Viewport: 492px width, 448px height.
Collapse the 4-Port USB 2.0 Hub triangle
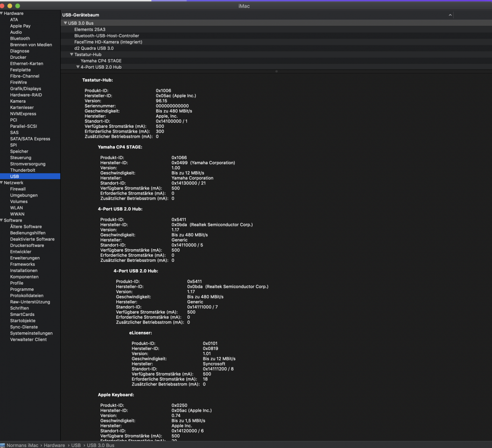pos(78,67)
